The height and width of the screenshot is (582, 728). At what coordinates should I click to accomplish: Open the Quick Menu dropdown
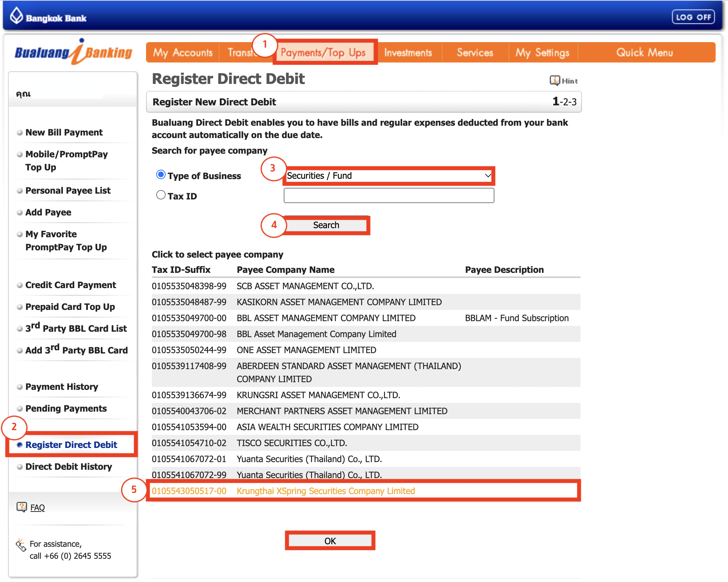click(x=644, y=53)
